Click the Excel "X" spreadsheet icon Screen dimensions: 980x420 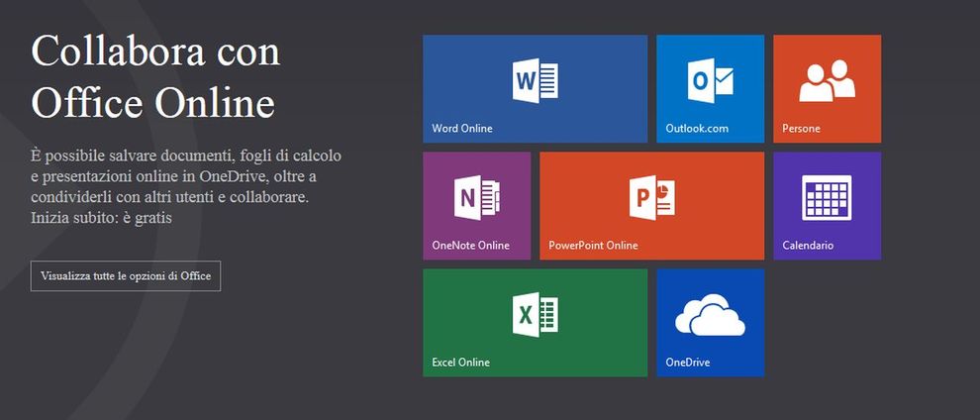pyautogui.click(x=535, y=314)
